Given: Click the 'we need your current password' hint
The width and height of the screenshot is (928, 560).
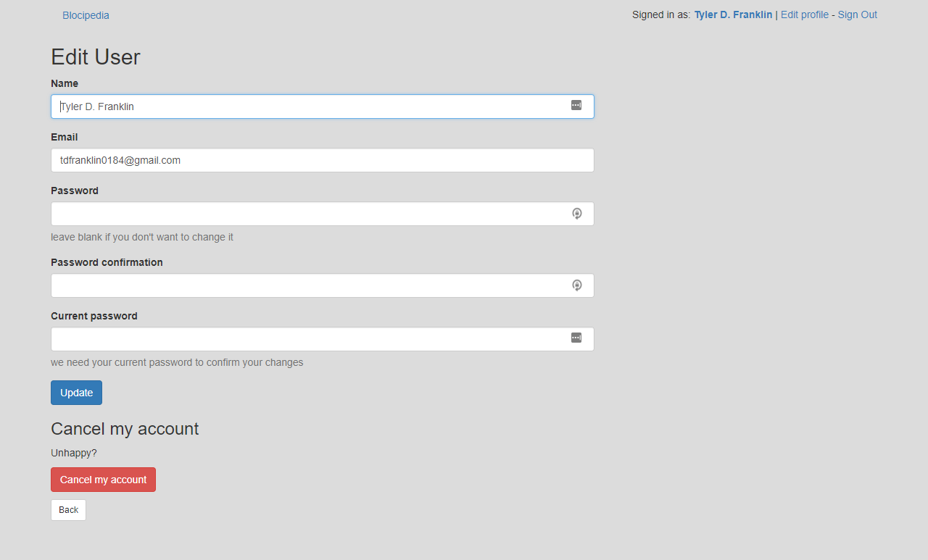Looking at the screenshot, I should pyautogui.click(x=177, y=362).
